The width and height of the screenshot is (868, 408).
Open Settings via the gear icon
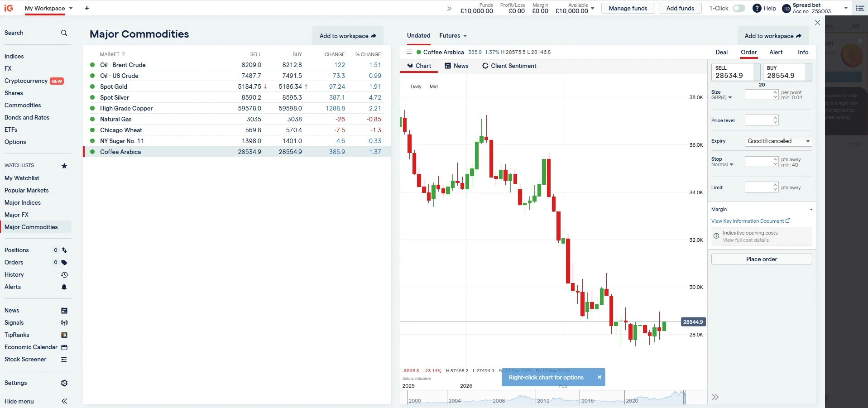pos(64,383)
